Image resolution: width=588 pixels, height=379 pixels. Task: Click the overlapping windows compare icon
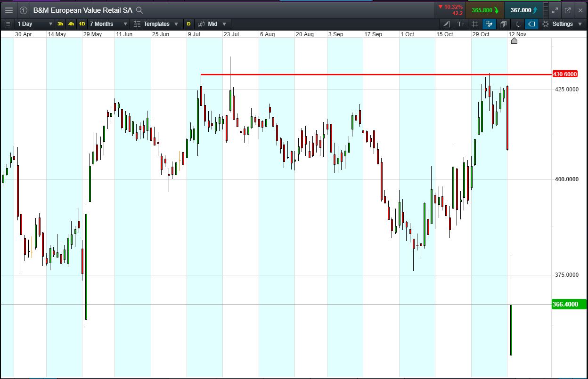(503, 24)
